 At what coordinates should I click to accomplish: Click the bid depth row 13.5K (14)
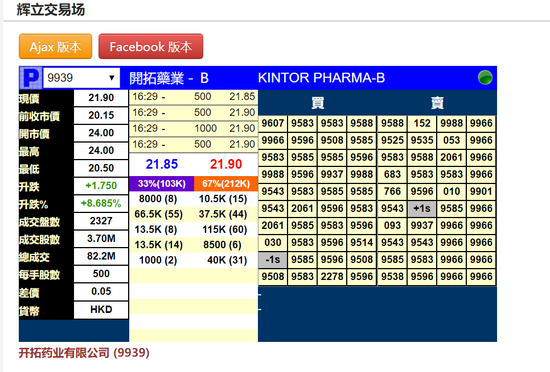(x=158, y=245)
